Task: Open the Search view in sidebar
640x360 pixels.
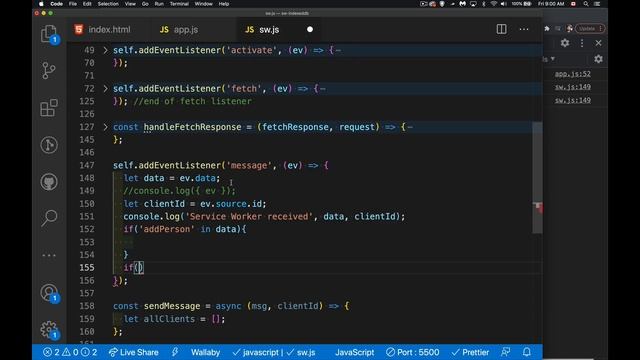Action: [49, 218]
